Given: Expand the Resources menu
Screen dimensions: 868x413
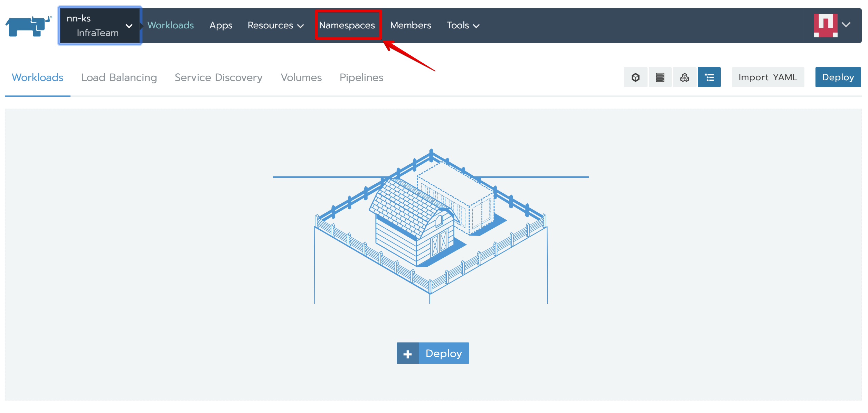Looking at the screenshot, I should (x=275, y=25).
